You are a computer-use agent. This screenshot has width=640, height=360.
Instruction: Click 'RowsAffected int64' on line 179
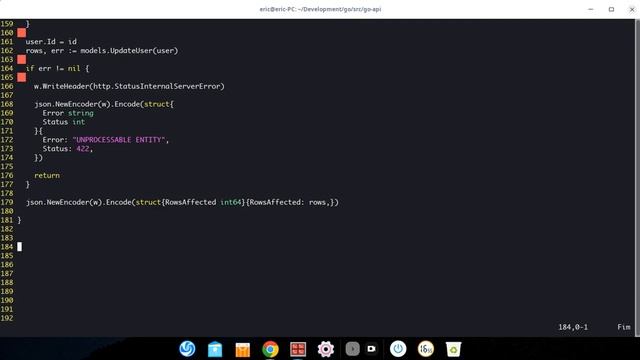(203, 202)
